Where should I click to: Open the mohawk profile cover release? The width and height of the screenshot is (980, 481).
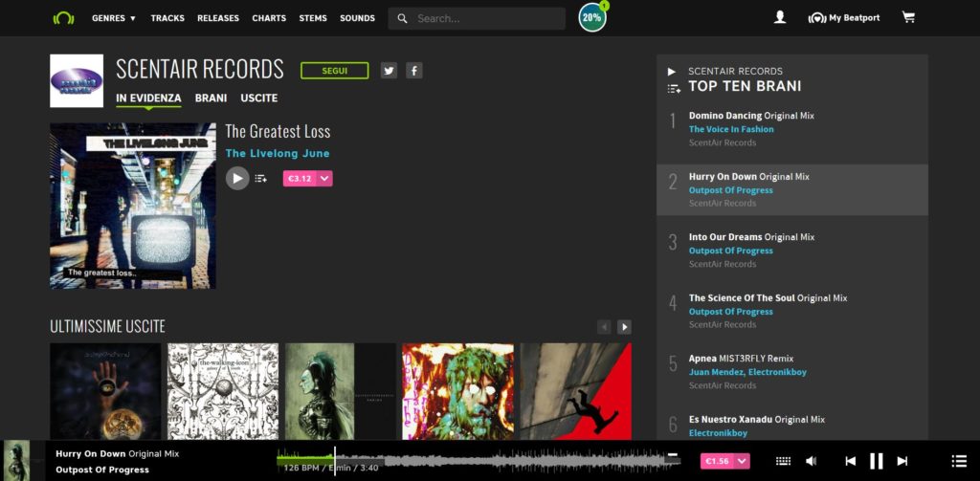[x=341, y=392]
